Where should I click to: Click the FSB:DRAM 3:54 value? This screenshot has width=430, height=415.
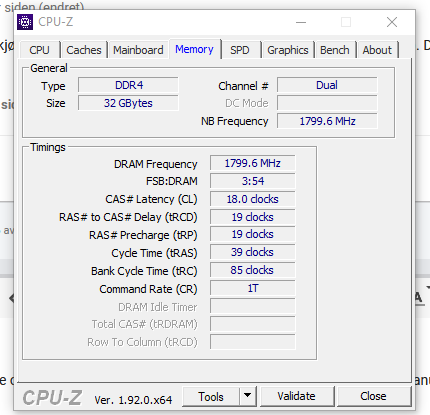[x=253, y=181]
